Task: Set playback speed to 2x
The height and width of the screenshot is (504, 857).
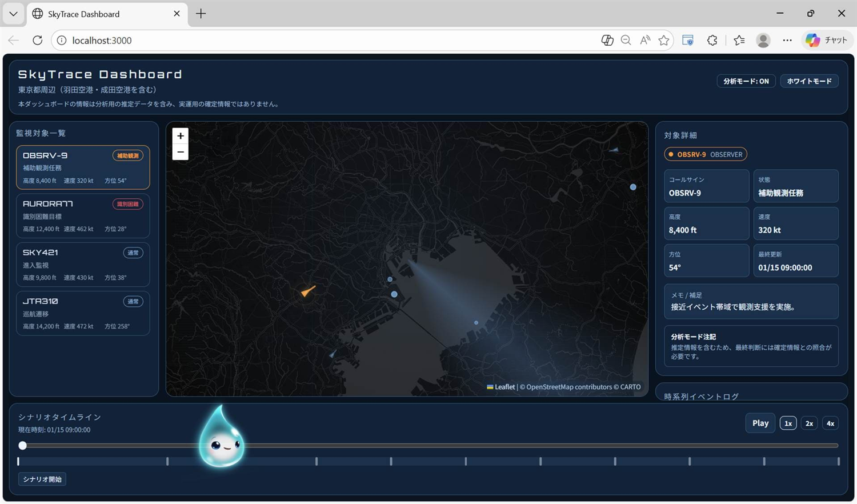Action: tap(809, 423)
